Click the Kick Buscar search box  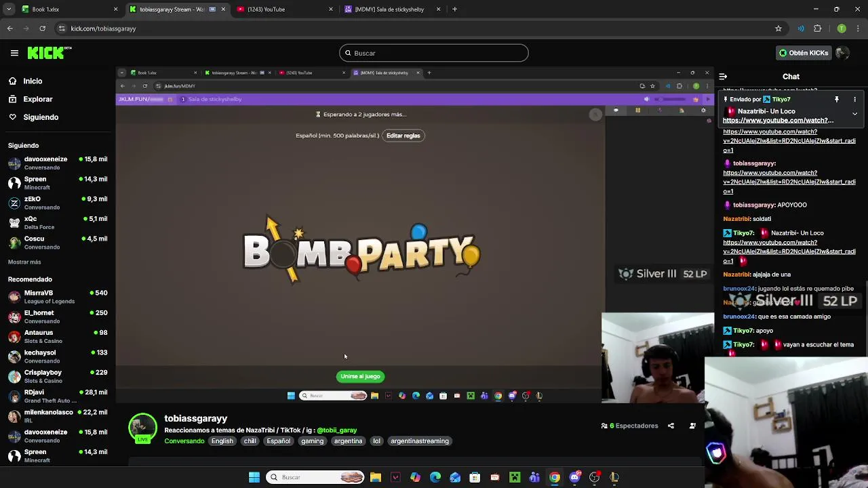[434, 53]
